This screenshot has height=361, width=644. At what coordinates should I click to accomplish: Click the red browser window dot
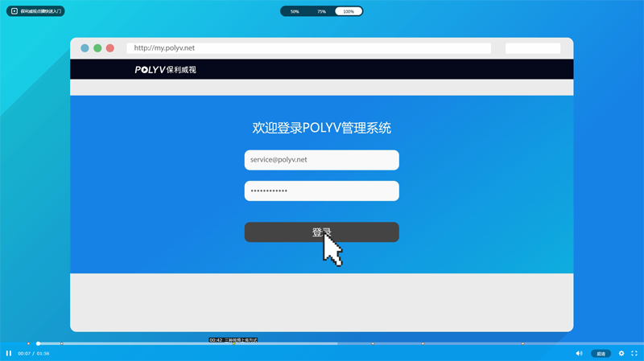point(110,48)
